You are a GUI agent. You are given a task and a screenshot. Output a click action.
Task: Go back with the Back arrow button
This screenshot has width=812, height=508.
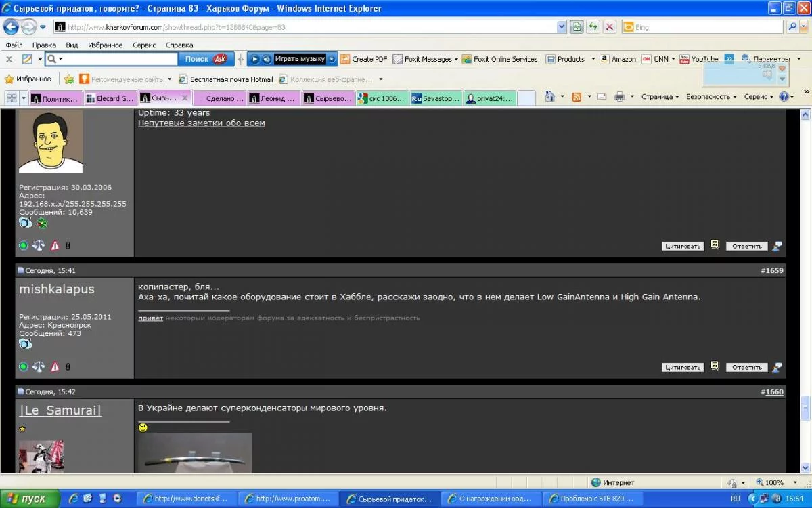[11, 27]
